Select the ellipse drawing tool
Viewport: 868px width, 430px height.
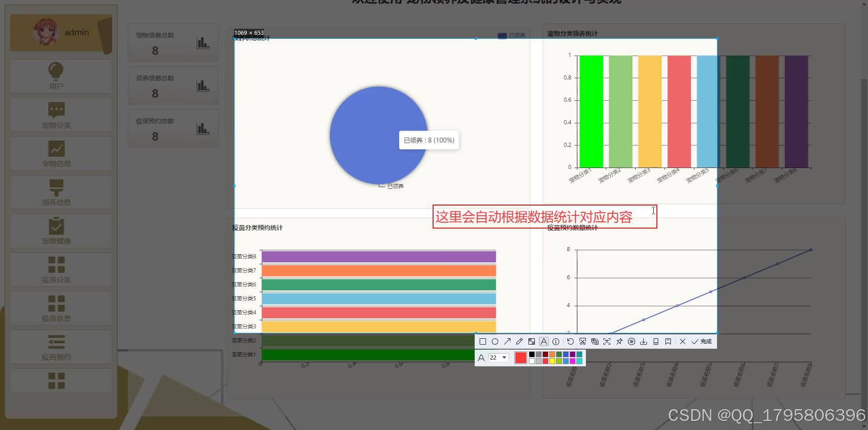tap(495, 341)
